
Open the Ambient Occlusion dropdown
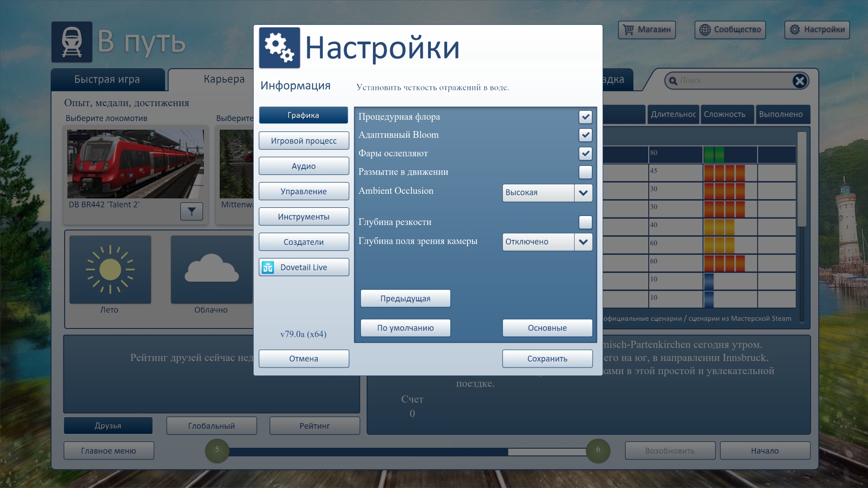(x=582, y=193)
